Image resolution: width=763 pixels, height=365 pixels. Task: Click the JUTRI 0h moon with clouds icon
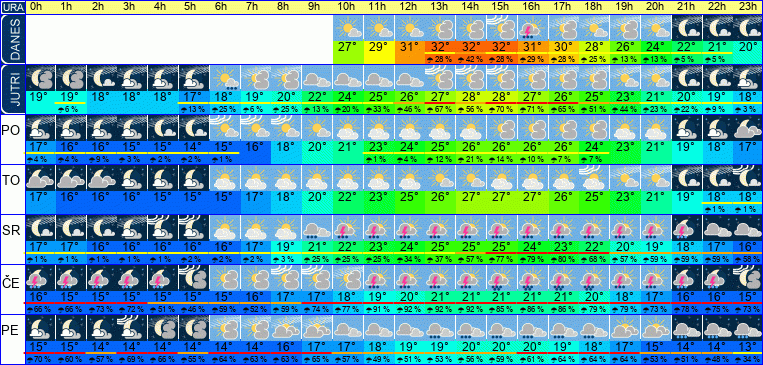click(x=40, y=78)
